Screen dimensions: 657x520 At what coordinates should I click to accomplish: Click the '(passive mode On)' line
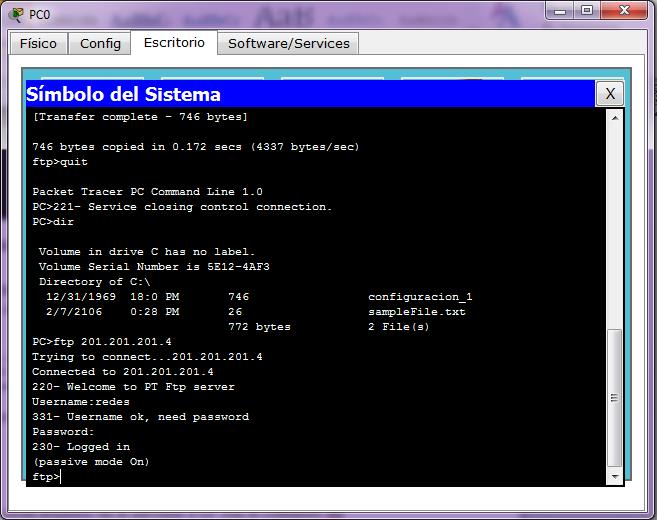coord(91,462)
